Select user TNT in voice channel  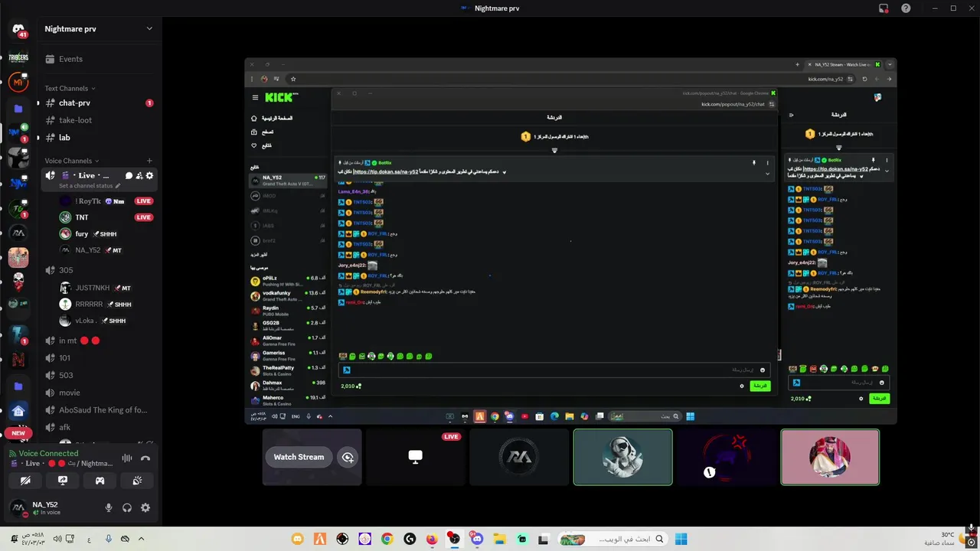pyautogui.click(x=106, y=217)
